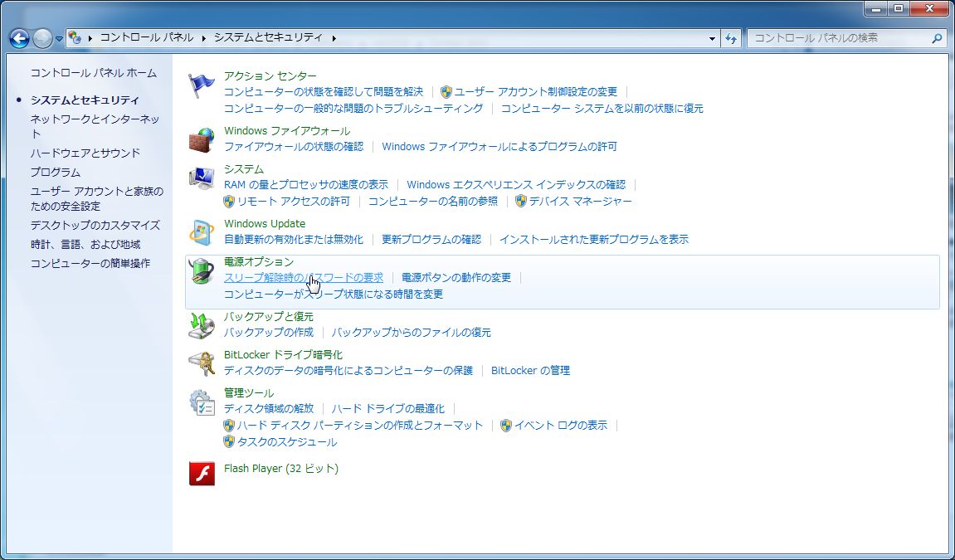This screenshot has width=955, height=560.
Task: Click the Control Panel icon in address bar
Action: point(75,37)
